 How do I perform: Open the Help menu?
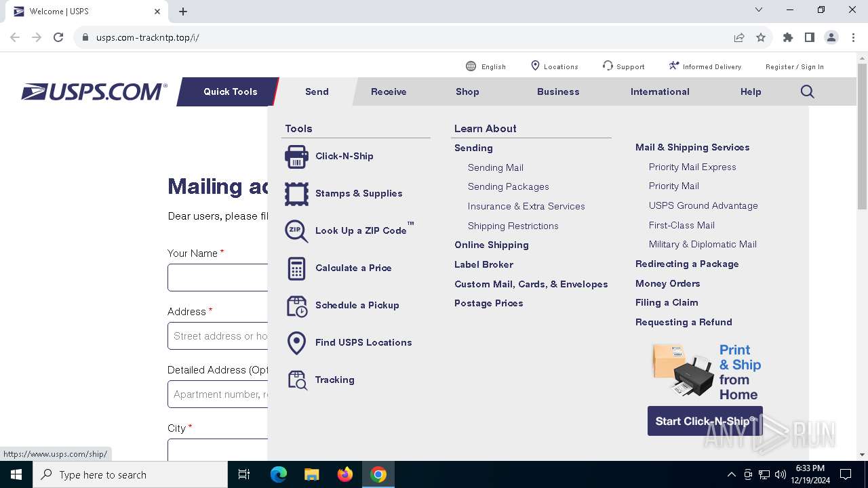(751, 91)
